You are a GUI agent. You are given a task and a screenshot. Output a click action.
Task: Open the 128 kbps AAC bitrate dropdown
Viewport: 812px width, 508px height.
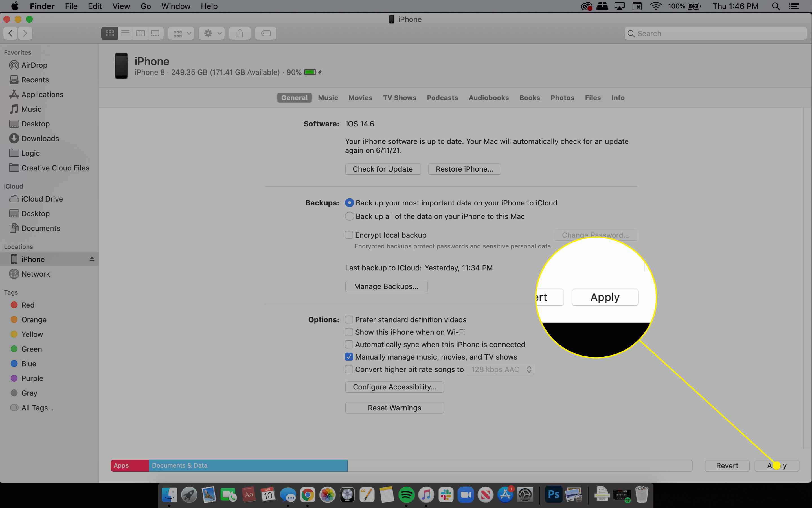pyautogui.click(x=500, y=369)
